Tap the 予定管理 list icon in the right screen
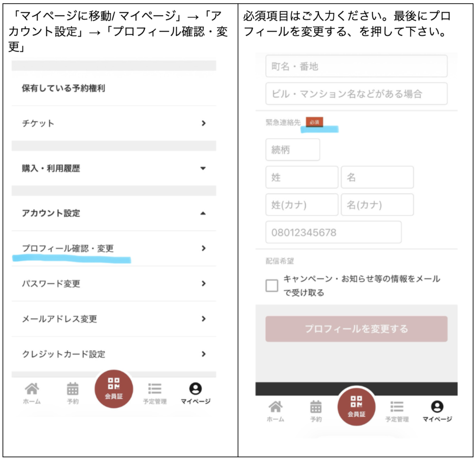 [397, 410]
